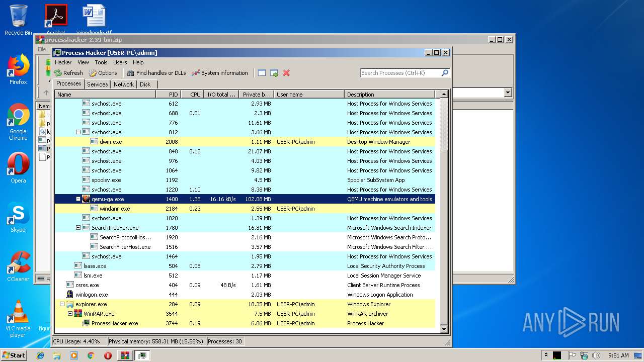Image resolution: width=644 pixels, height=362 pixels.
Task: Open the Tools menu
Action: point(101,62)
